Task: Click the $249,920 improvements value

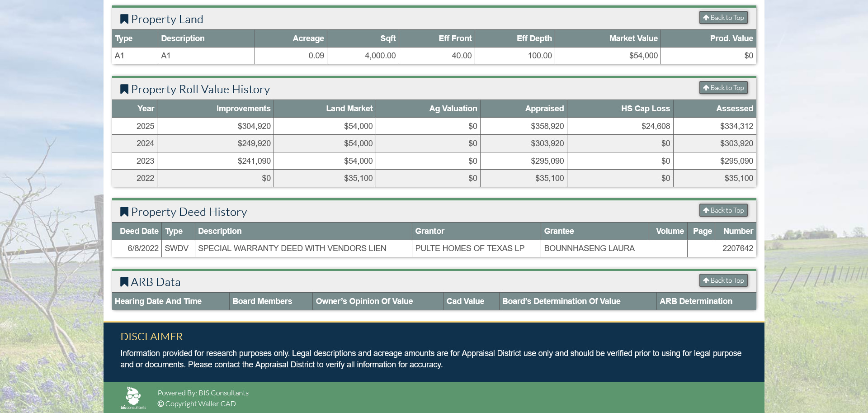Action: (x=254, y=143)
